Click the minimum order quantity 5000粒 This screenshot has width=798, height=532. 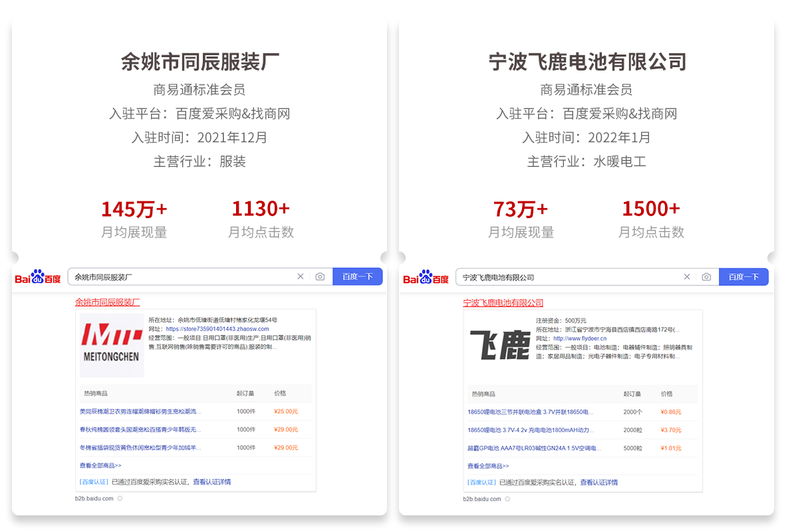633,448
